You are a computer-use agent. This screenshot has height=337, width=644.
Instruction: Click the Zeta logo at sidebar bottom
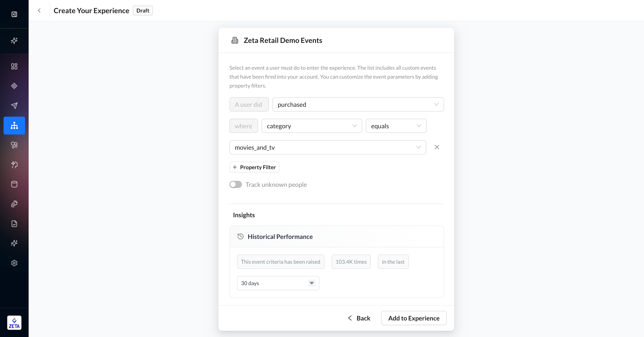point(14,323)
